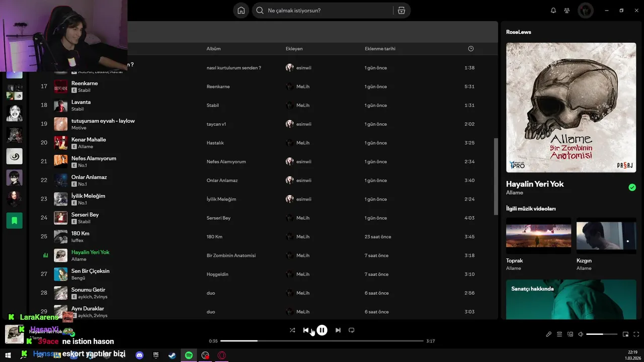Skip to the previous track
644x362 pixels.
point(306,330)
